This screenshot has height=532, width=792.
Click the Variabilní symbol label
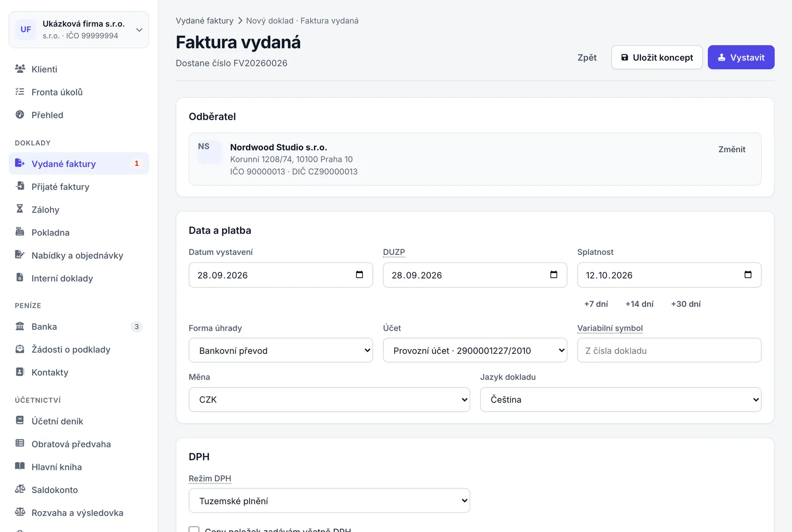pyautogui.click(x=610, y=328)
